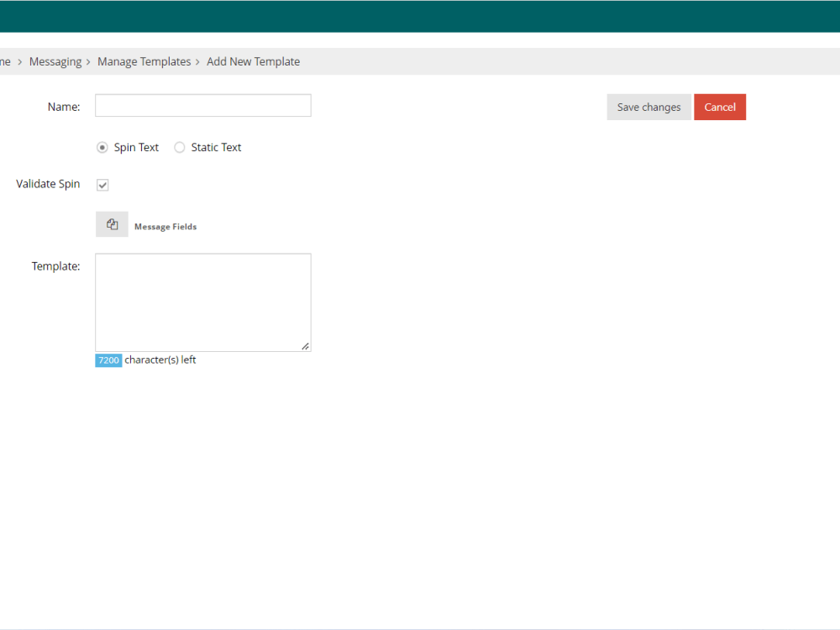This screenshot has height=630, width=840.
Task: Click the Validate Spin label text
Action: (x=46, y=183)
